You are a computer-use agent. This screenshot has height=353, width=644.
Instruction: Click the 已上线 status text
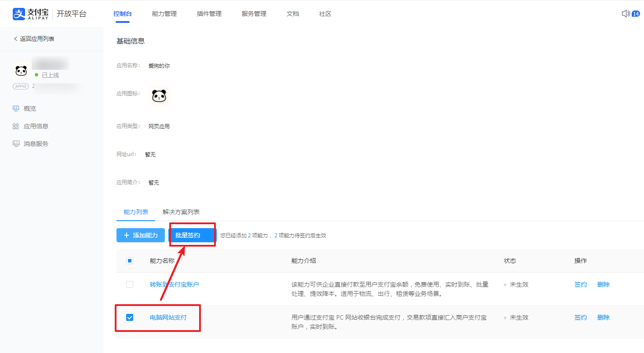point(50,75)
